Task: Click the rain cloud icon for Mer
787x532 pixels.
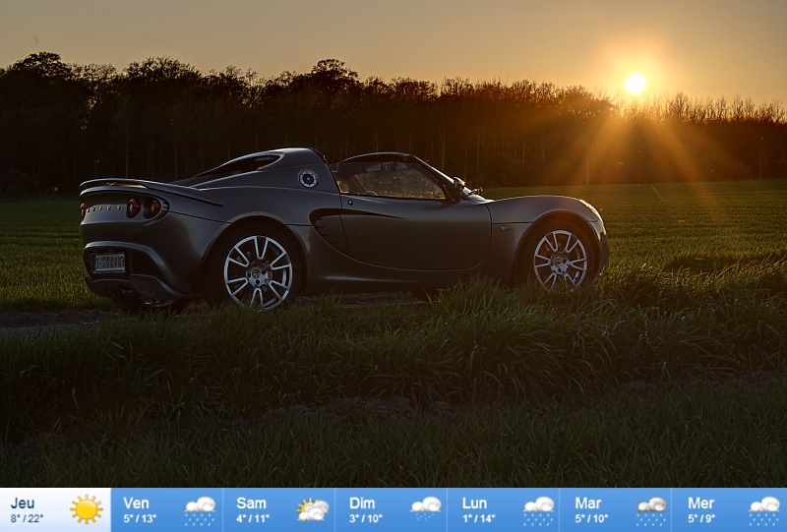Action: (763, 510)
